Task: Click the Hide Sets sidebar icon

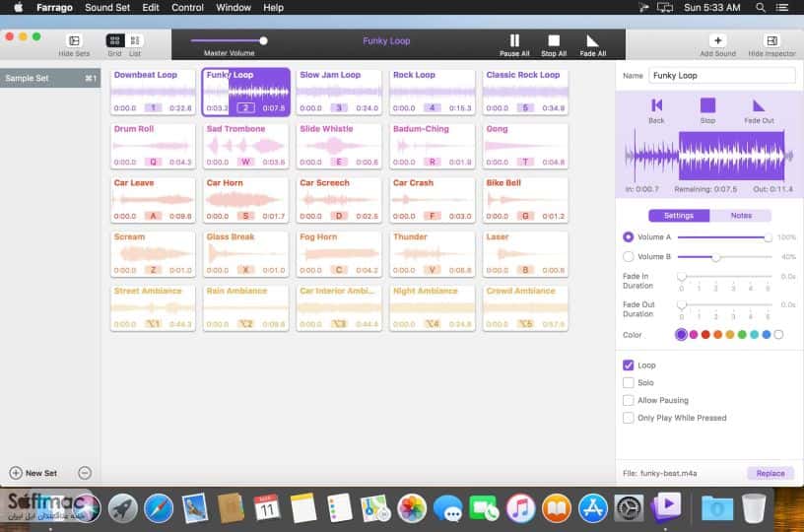Action: click(74, 40)
